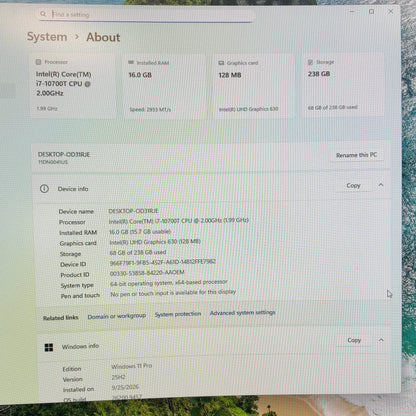The image size is (416, 416).
Task: Click the Windows 11 Pro edition value
Action: (132, 366)
